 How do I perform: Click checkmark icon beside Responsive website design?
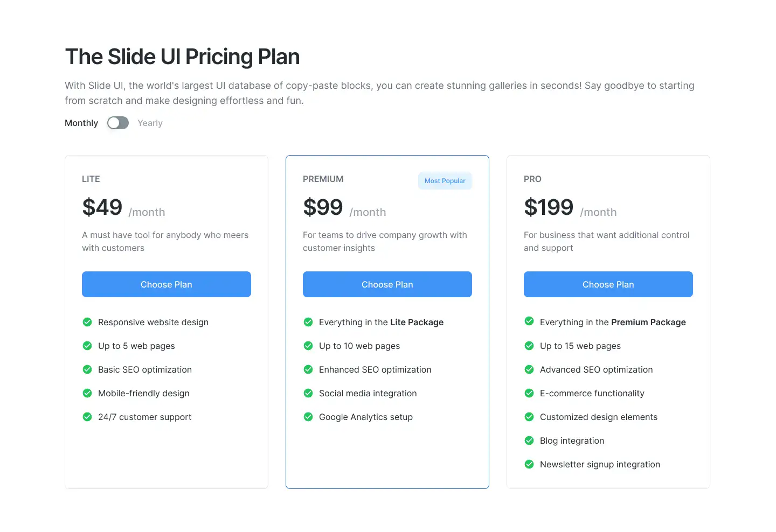point(87,322)
